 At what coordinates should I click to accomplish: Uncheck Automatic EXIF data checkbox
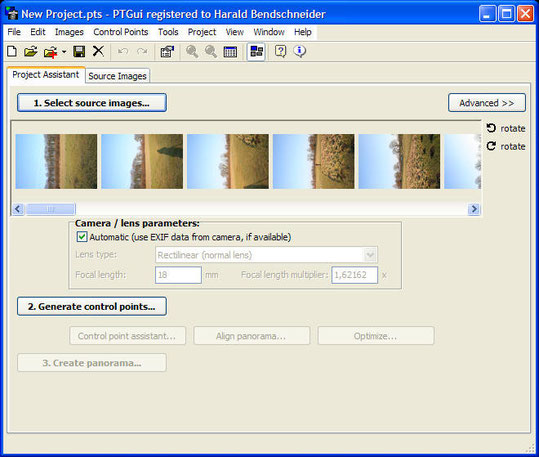point(81,237)
